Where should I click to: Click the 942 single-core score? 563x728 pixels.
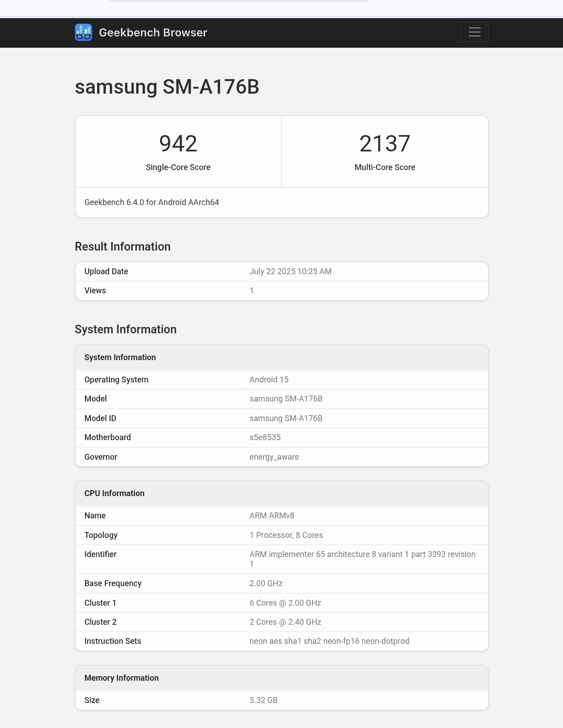tap(178, 144)
